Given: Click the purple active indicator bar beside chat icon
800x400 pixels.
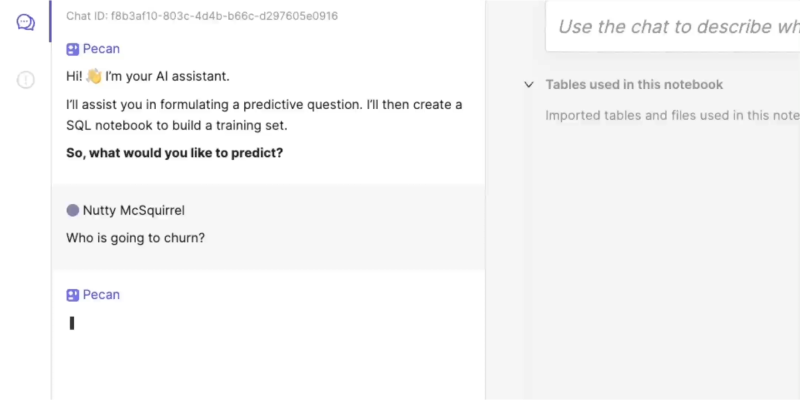Looking at the screenshot, I should [x=50, y=21].
